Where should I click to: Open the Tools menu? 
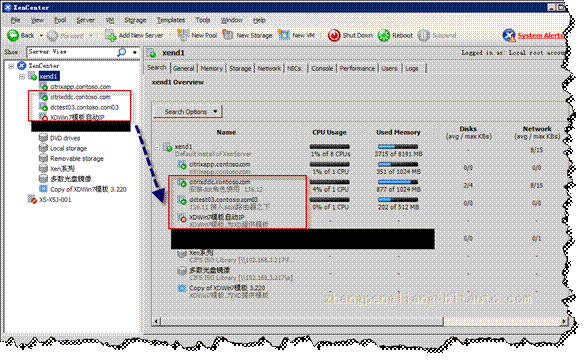tap(203, 20)
